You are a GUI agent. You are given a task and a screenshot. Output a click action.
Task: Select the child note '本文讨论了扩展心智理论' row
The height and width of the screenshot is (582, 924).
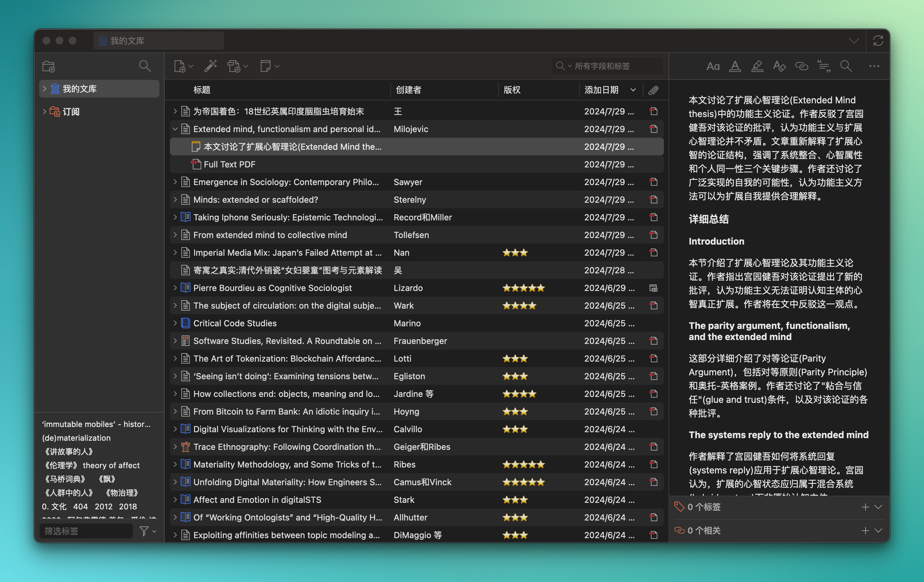click(417, 147)
